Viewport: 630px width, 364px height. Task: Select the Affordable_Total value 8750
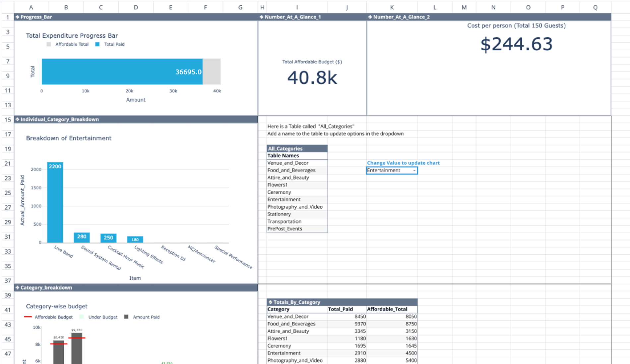tap(392, 324)
